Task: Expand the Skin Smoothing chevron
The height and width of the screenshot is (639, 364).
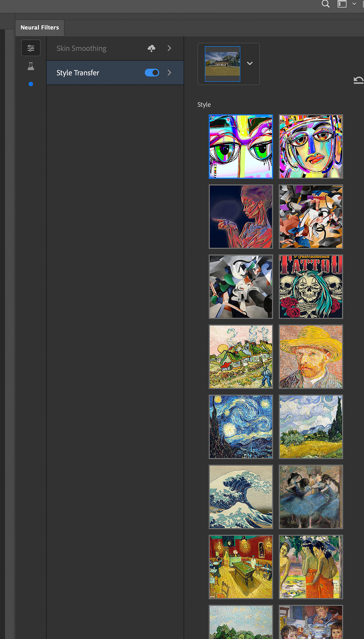Action: click(x=169, y=48)
